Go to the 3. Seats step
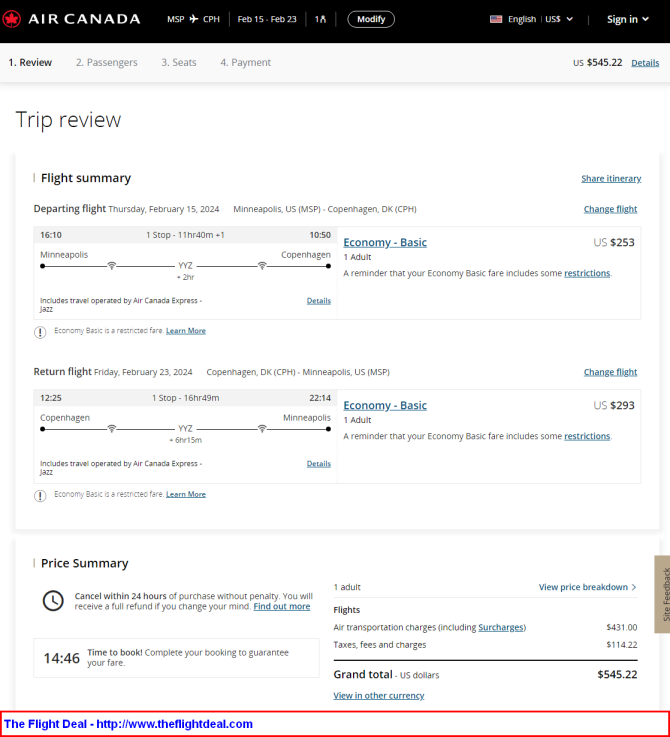 click(179, 63)
